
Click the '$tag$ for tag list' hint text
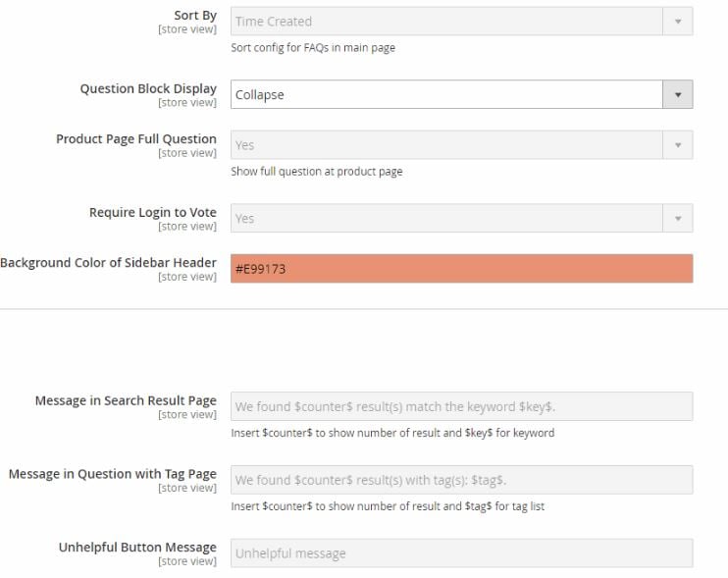click(504, 506)
